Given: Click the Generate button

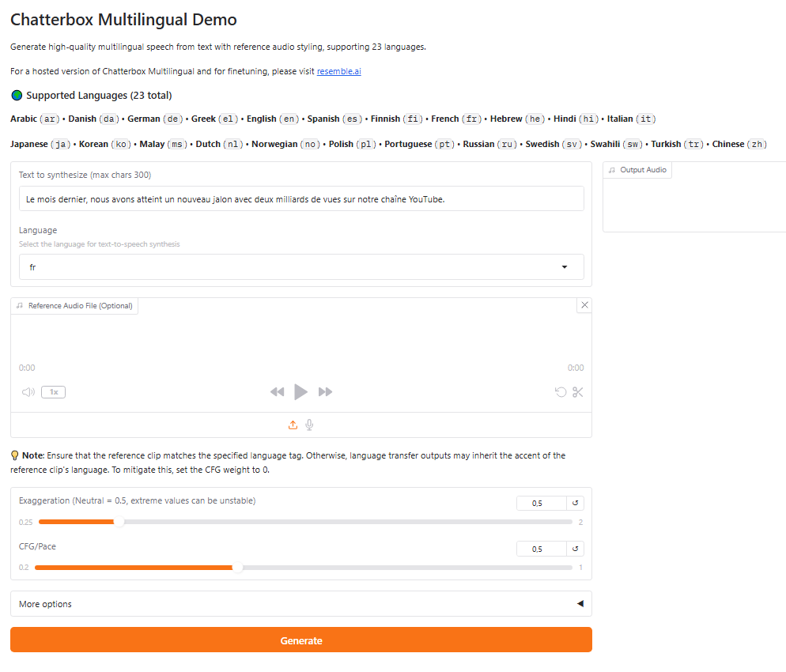Looking at the screenshot, I should tap(301, 640).
